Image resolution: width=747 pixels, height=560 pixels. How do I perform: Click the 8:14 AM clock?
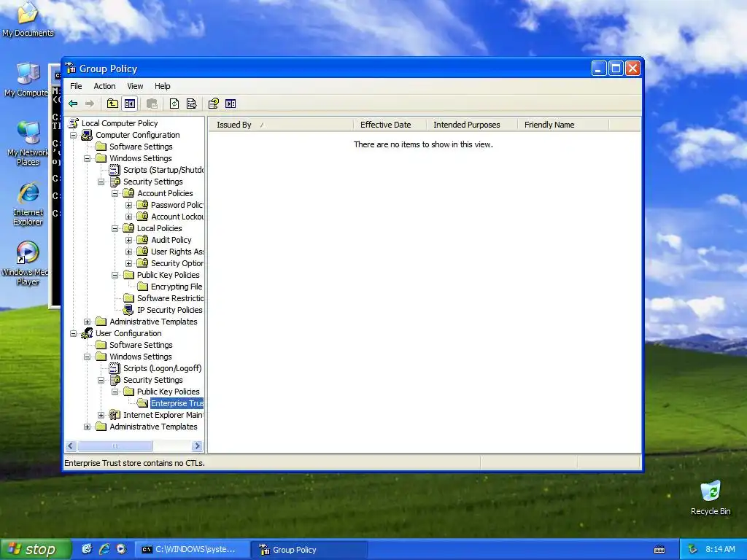click(720, 549)
